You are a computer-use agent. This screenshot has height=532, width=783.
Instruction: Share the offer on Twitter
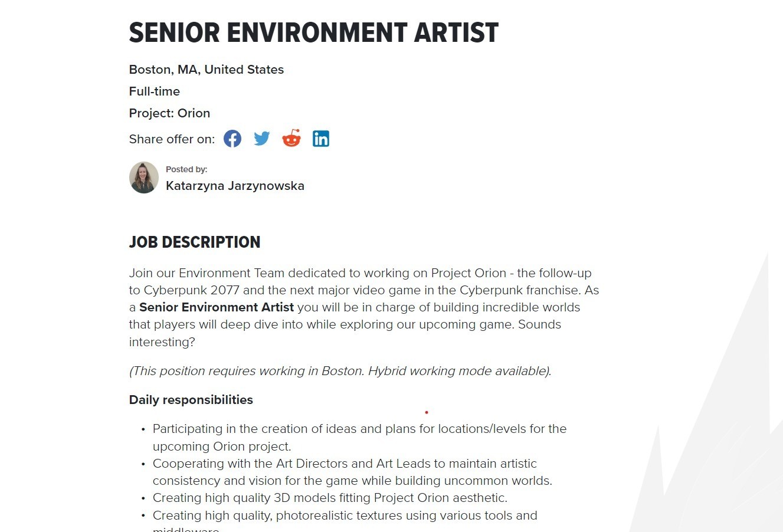point(262,139)
